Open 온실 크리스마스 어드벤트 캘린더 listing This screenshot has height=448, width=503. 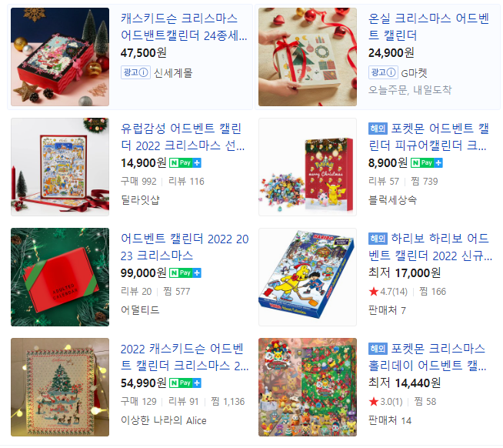[428, 27]
